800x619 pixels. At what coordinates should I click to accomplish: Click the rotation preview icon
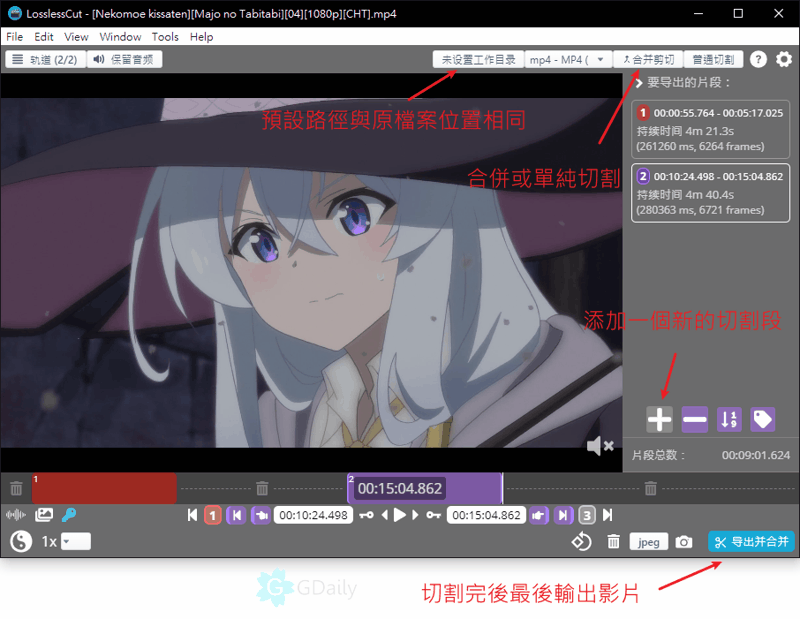(x=581, y=542)
